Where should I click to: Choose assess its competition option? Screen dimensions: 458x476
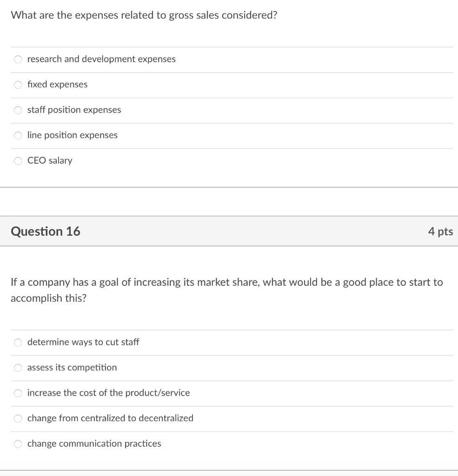[18, 367]
